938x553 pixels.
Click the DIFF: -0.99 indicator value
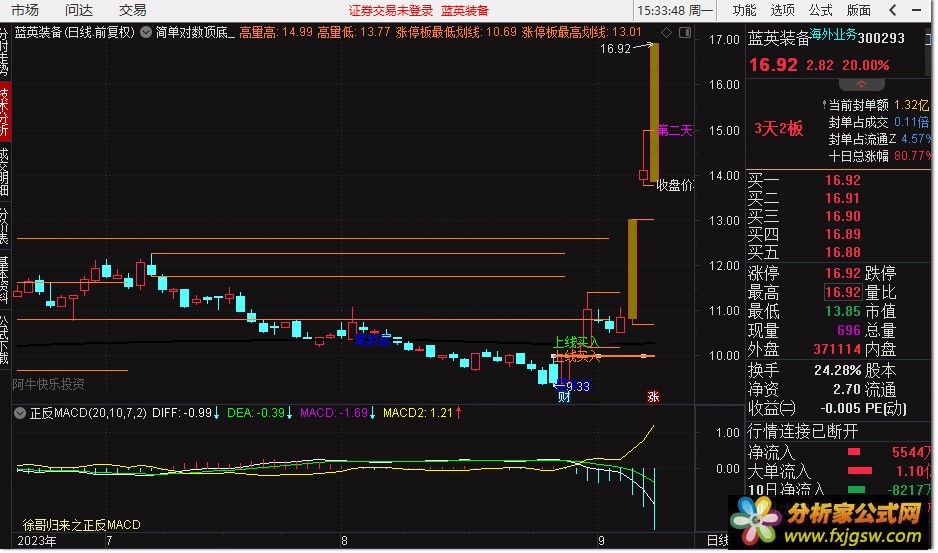pyautogui.click(x=182, y=413)
